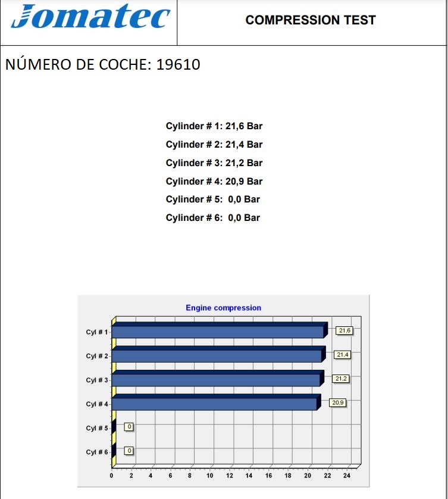Click the 21,6 value label on chart

click(x=344, y=330)
